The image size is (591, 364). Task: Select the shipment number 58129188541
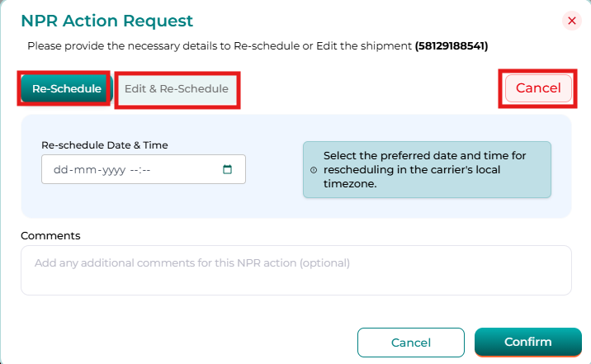tap(456, 45)
